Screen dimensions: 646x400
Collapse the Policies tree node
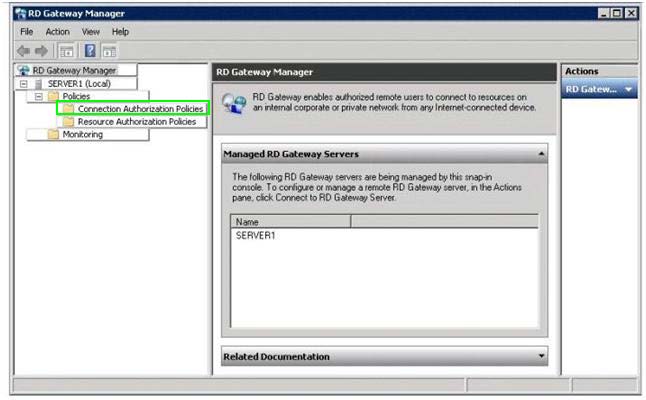pos(38,96)
